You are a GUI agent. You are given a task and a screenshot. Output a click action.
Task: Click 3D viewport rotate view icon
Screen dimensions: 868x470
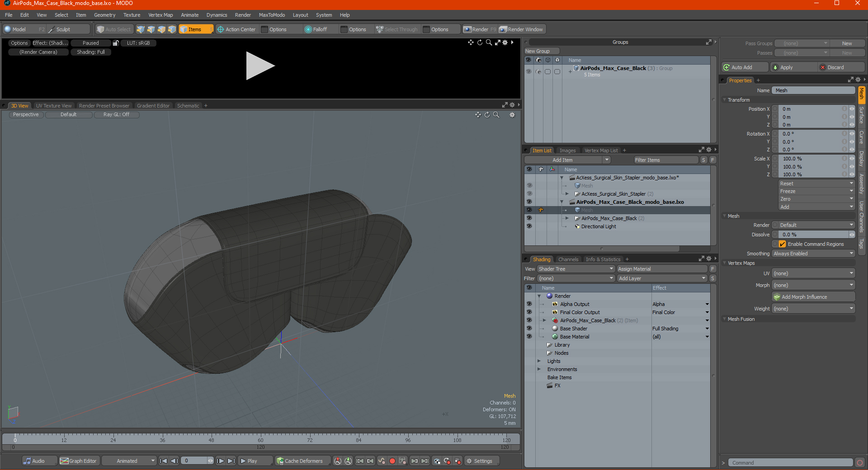tap(487, 115)
